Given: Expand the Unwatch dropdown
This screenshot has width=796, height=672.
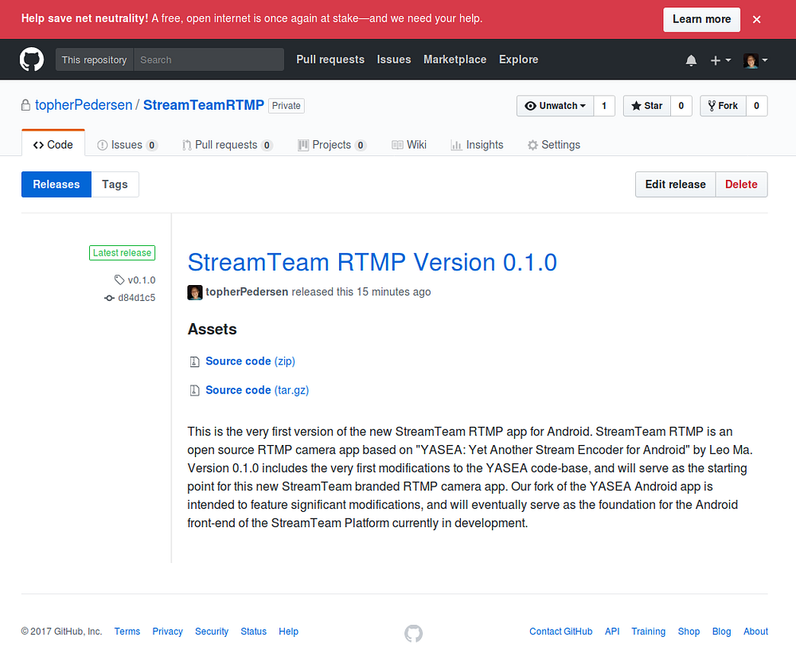Looking at the screenshot, I should (x=555, y=106).
